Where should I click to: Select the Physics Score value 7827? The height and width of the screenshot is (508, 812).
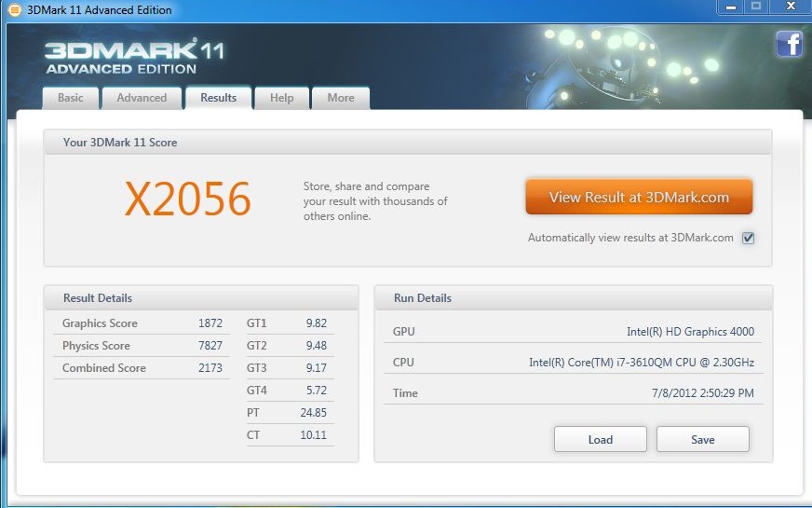(x=210, y=346)
